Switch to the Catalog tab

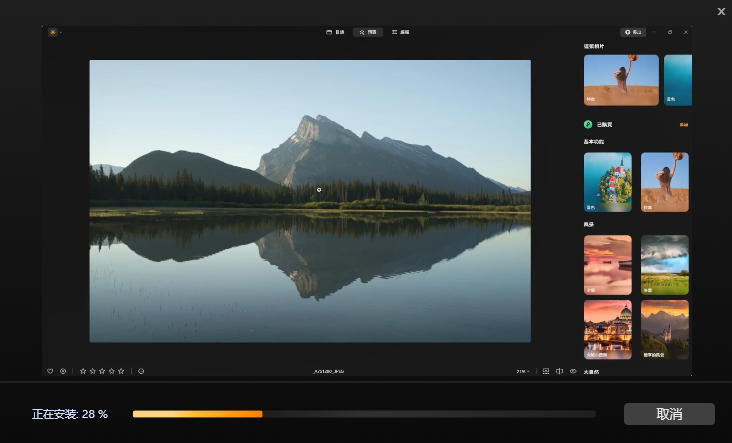[335, 32]
